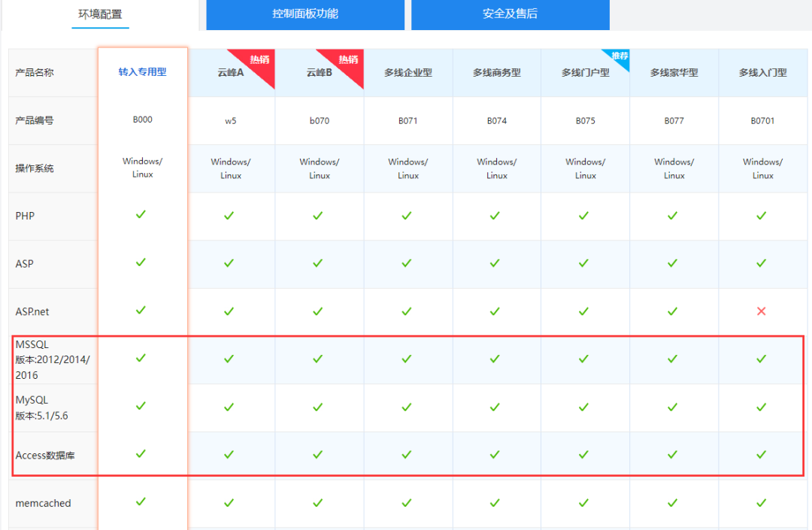The width and height of the screenshot is (812, 530).
Task: Click the red X for ASP.net 多线入门型
Action: (x=761, y=311)
